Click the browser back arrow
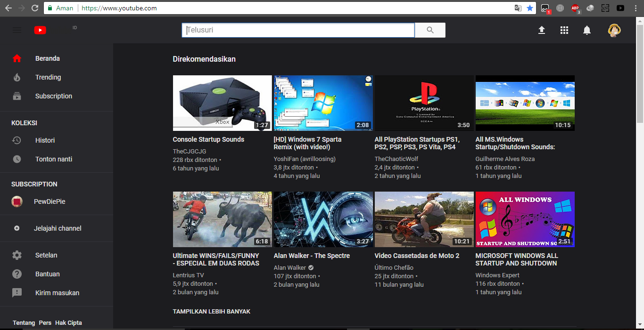 tap(8, 8)
